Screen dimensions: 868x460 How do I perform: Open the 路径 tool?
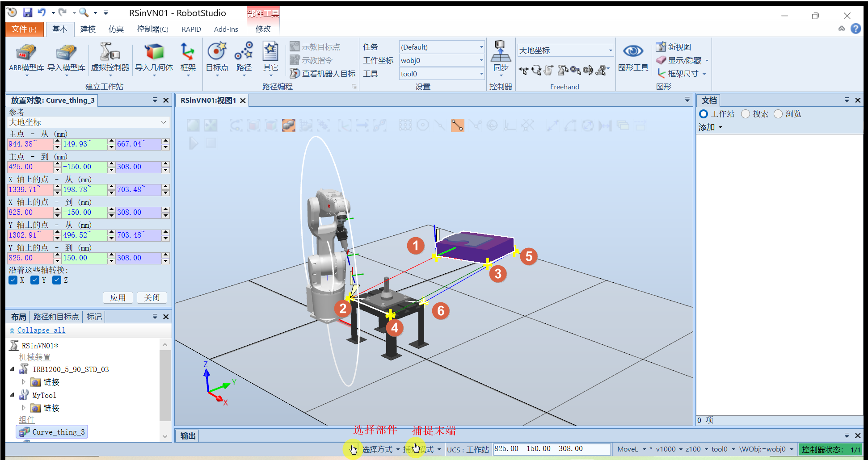point(244,59)
